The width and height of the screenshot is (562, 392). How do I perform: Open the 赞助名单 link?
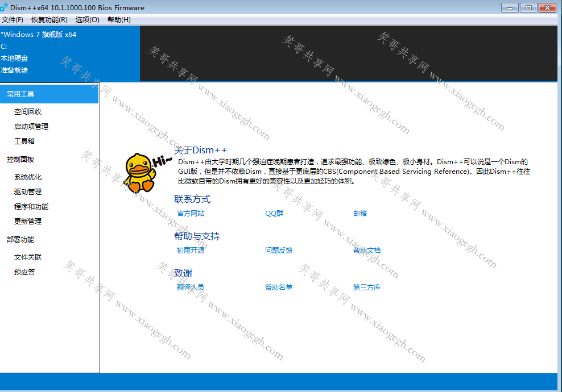coord(279,287)
